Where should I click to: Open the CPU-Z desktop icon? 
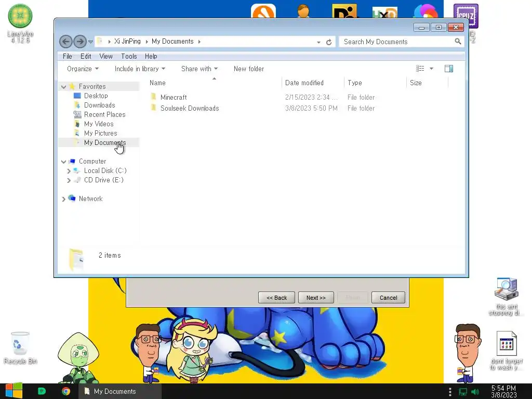(466, 16)
